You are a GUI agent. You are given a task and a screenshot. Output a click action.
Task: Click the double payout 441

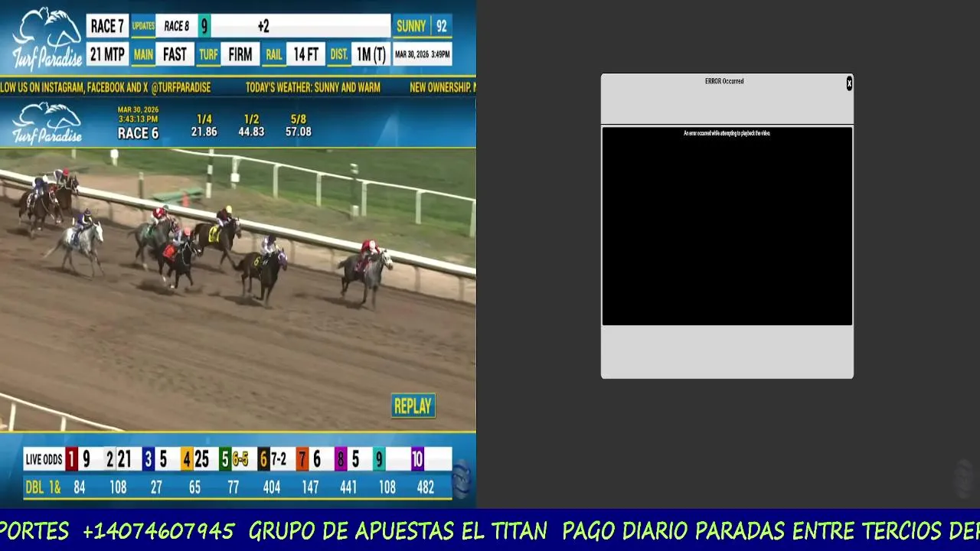tap(348, 487)
